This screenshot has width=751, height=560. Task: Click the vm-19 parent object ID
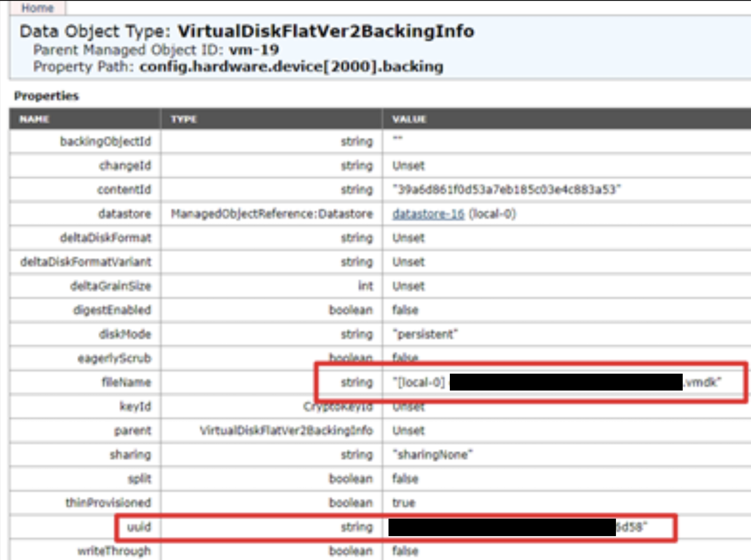(x=254, y=50)
